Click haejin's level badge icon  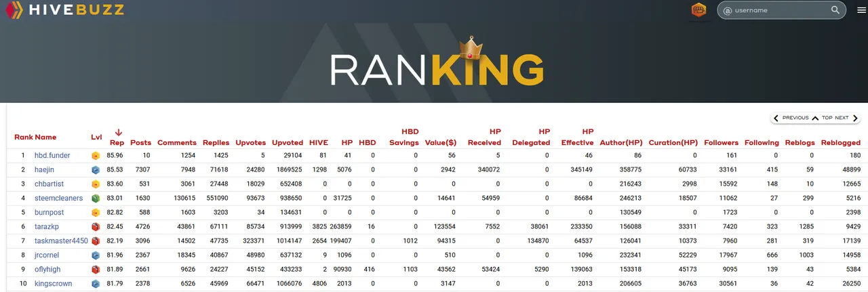coord(96,169)
